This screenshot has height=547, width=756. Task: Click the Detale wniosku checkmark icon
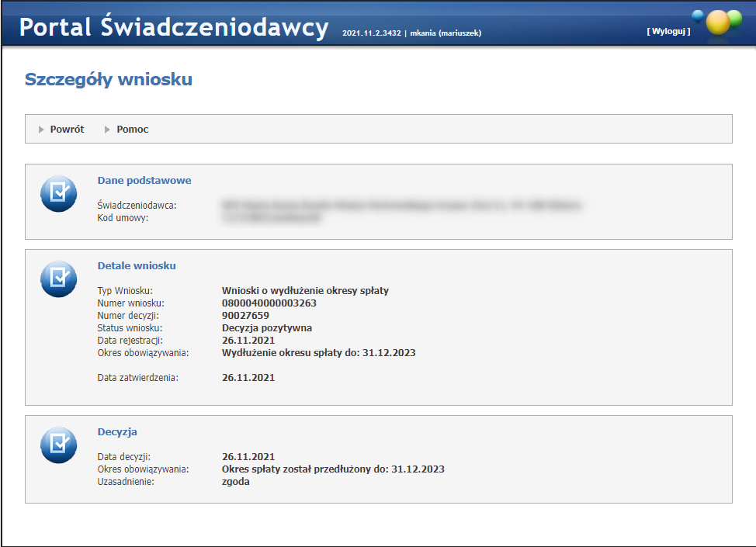tap(59, 279)
